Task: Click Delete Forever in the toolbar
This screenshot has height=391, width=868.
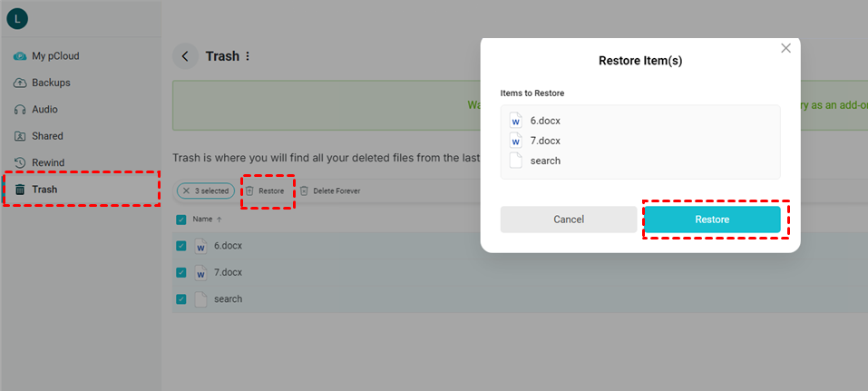Action: 330,191
